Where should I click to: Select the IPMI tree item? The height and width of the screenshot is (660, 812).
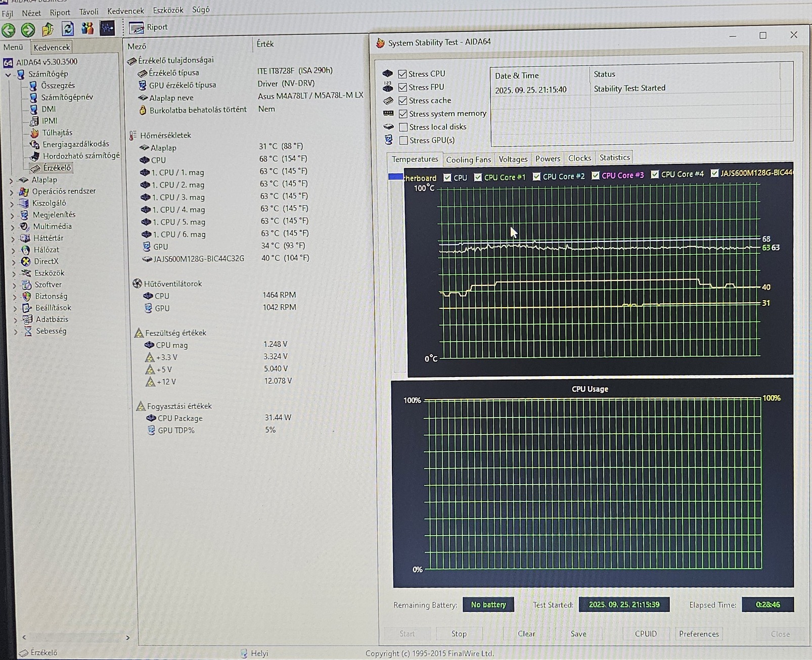(x=50, y=121)
